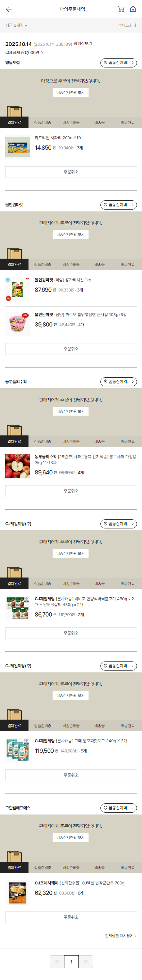Tap the back arrow icon

(9, 9)
